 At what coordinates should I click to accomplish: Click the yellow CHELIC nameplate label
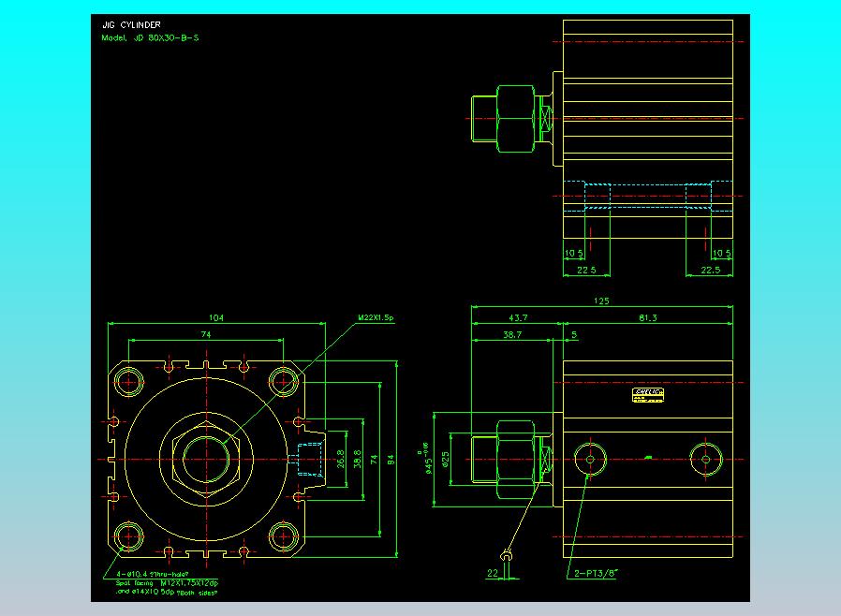(x=648, y=394)
